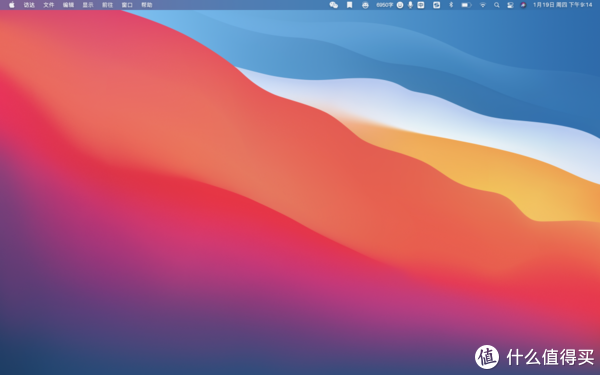Open the 显示 menu

click(88, 5)
